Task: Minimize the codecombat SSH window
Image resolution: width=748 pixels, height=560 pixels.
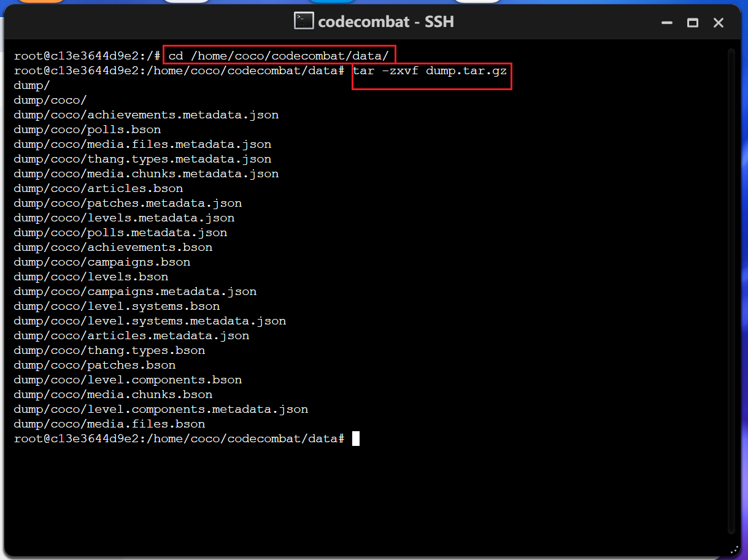Action: 666,23
